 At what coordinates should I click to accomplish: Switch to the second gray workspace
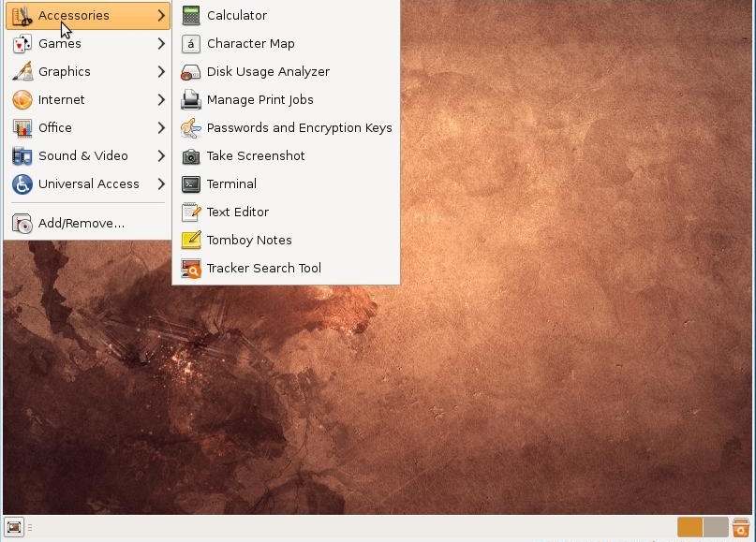716,527
